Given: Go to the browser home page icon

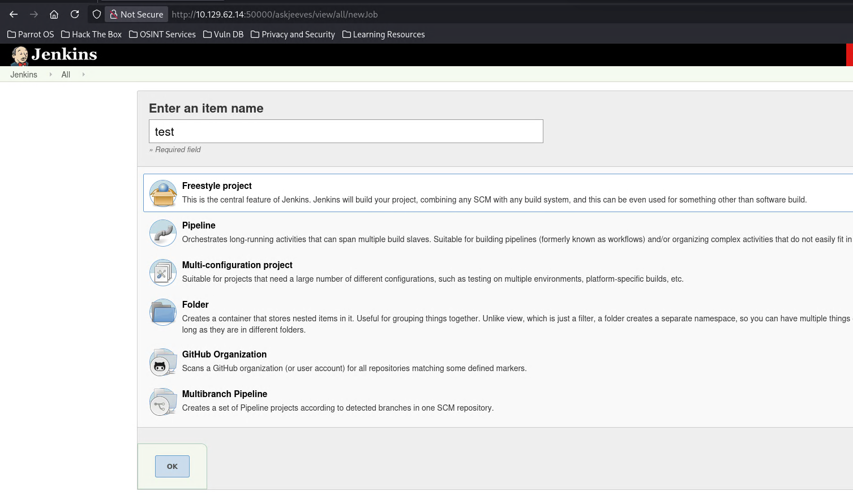Looking at the screenshot, I should [x=54, y=14].
